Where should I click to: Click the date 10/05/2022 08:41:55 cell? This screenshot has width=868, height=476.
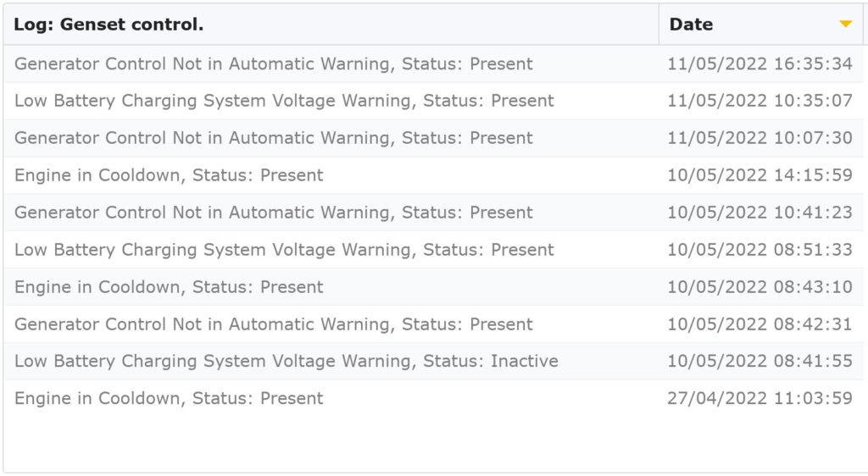759,361
